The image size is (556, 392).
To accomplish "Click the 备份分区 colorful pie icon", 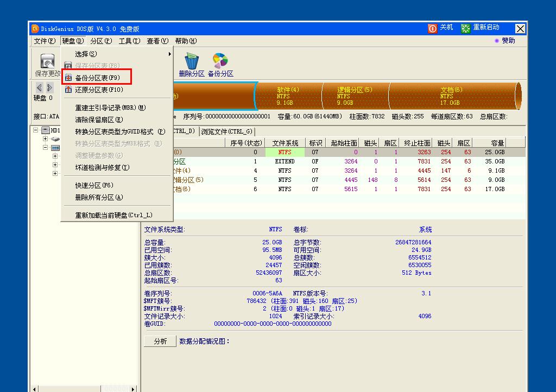I will 220,61.
